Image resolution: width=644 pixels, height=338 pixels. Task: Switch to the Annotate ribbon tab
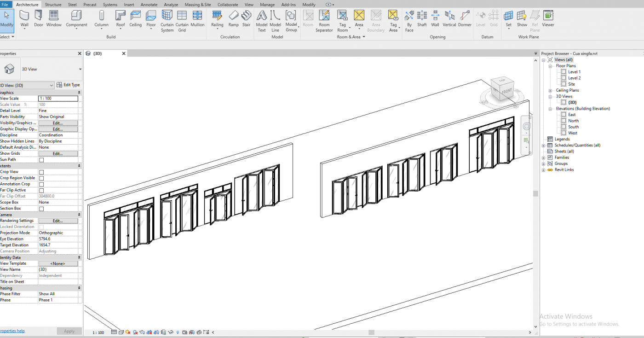point(149,5)
